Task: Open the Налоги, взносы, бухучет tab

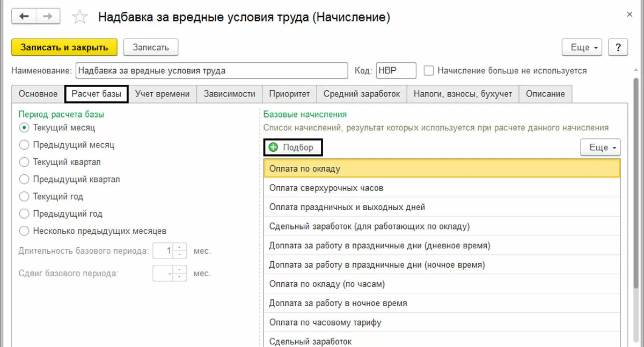Action: coord(463,94)
